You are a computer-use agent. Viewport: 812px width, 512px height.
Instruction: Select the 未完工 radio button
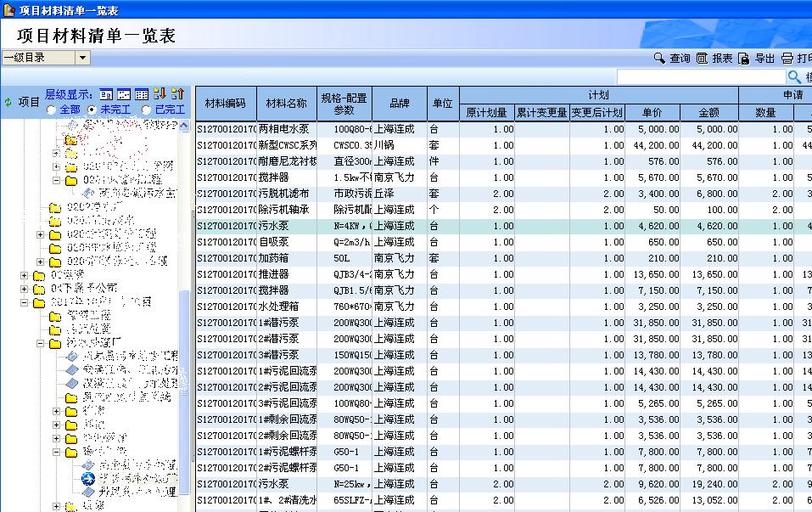(x=92, y=110)
